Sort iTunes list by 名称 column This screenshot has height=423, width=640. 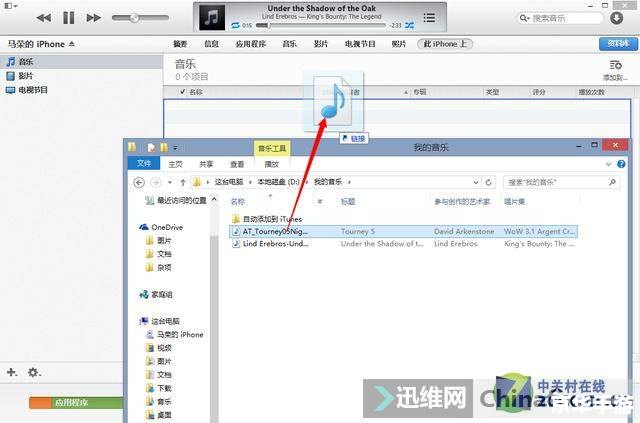point(196,92)
